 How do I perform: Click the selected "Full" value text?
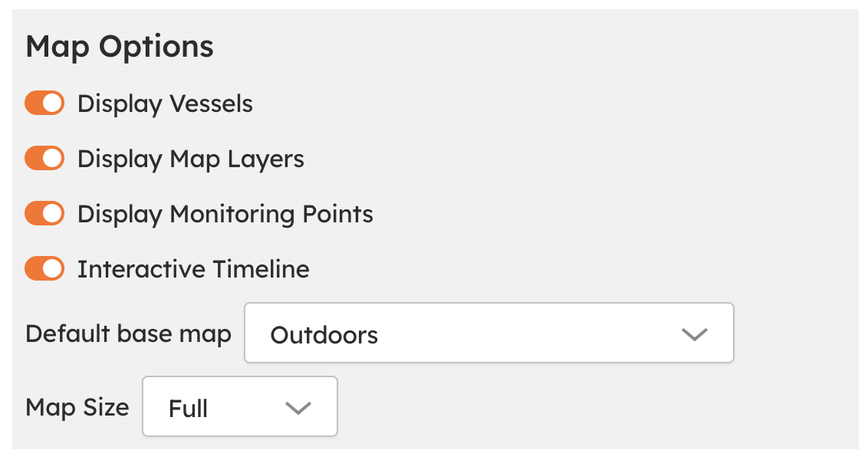[188, 409]
